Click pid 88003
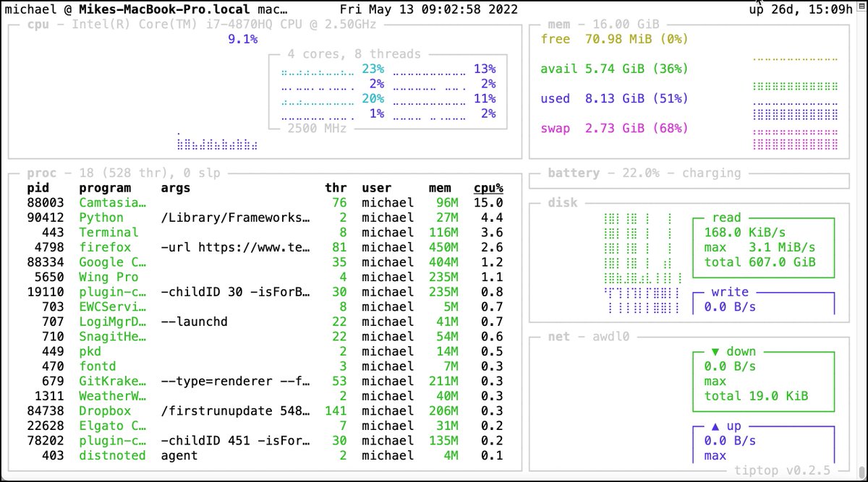Image resolution: width=868 pixels, height=482 pixels. [x=46, y=203]
